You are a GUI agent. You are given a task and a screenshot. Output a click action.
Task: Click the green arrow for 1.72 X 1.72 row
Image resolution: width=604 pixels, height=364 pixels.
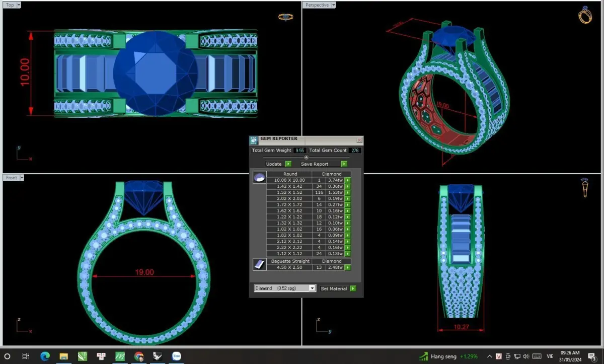[x=348, y=205]
